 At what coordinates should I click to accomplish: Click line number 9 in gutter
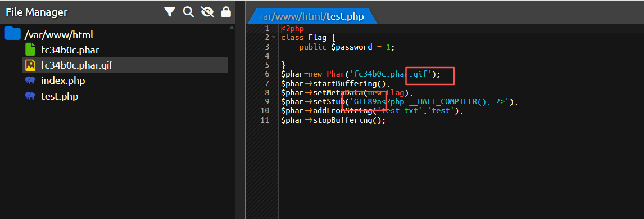click(267, 102)
